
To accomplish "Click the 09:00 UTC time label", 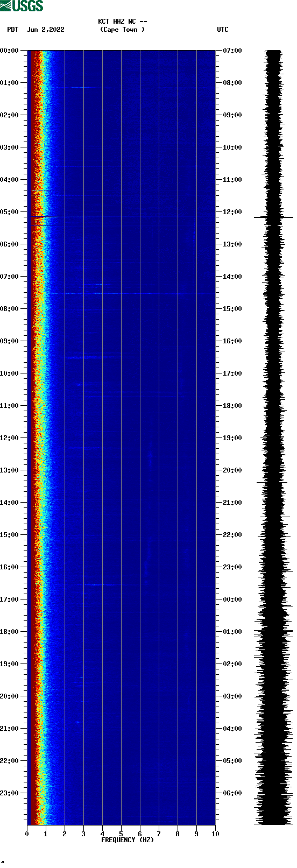I will click(x=232, y=115).
